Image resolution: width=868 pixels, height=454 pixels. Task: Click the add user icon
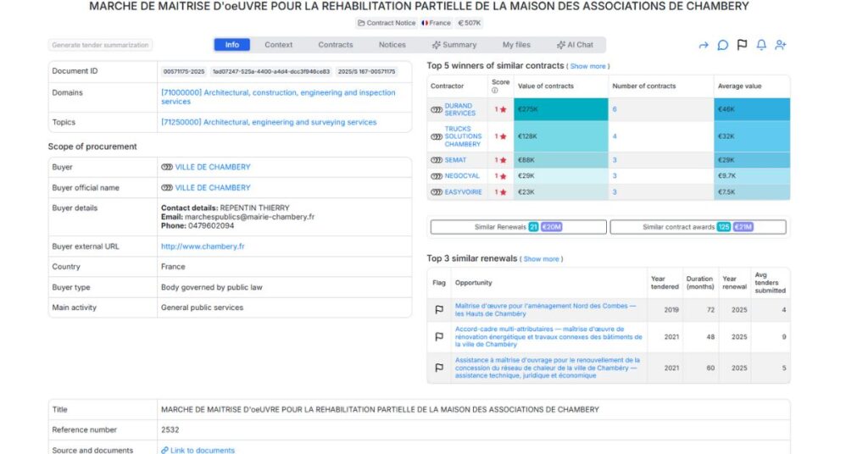pyautogui.click(x=781, y=45)
